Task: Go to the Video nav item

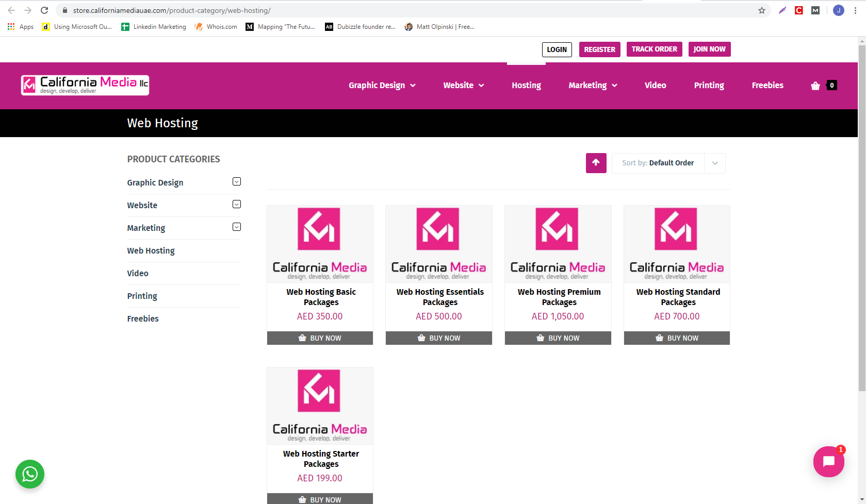Action: [656, 86]
